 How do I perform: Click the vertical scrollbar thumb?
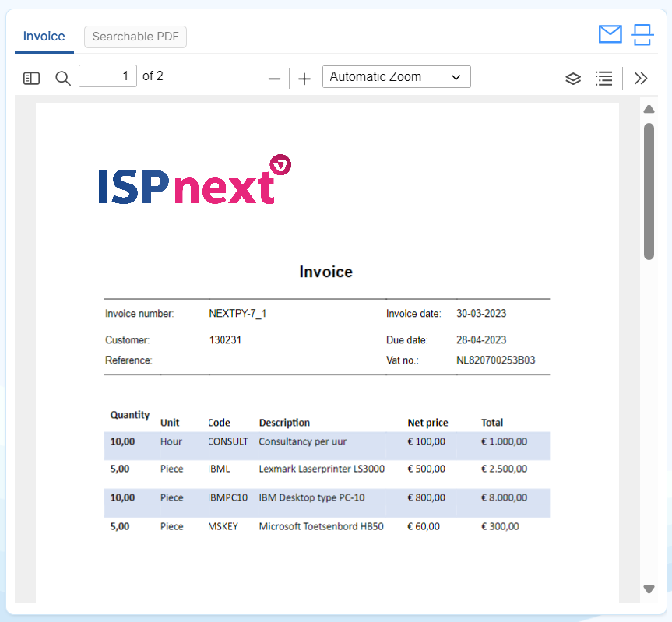[649, 191]
